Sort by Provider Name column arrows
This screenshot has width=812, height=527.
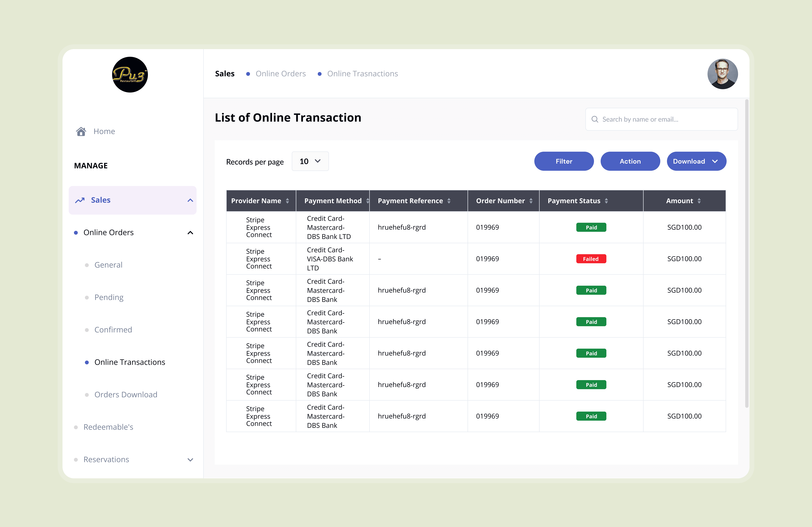pos(288,201)
